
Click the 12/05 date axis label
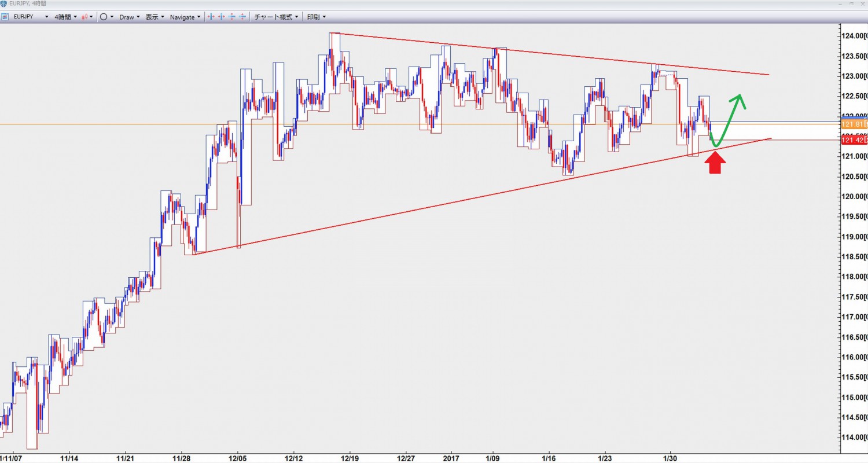coord(238,457)
